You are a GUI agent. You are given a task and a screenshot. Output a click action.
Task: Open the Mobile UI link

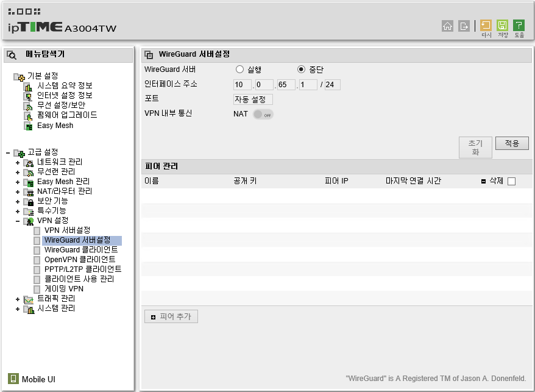38,379
